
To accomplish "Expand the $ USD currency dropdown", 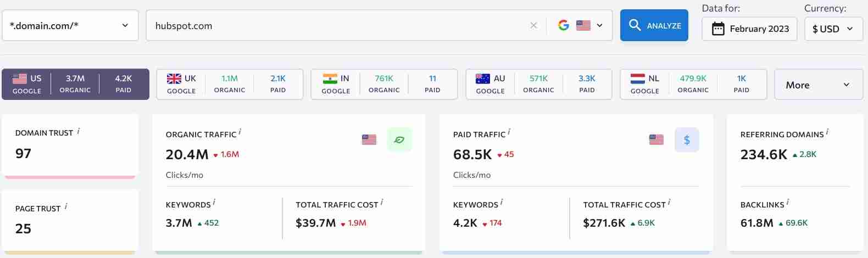I will tap(833, 29).
